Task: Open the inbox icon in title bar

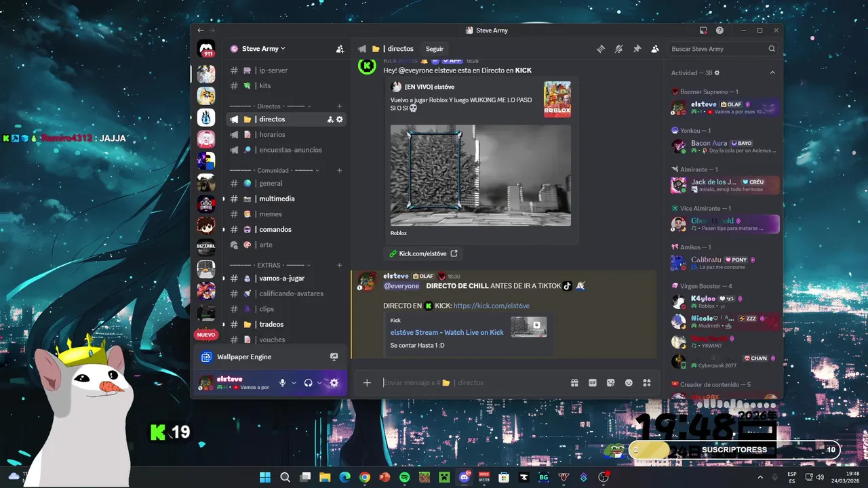Action: pyautogui.click(x=703, y=30)
